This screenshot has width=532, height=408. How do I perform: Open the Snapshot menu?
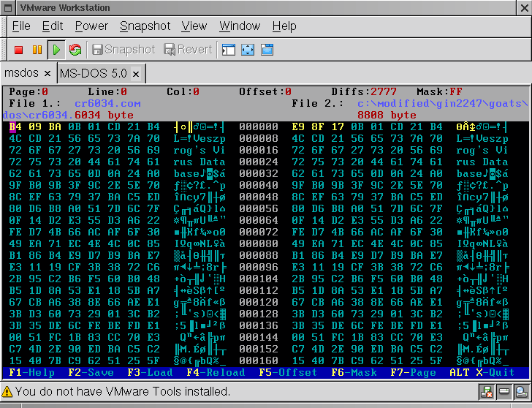click(145, 26)
